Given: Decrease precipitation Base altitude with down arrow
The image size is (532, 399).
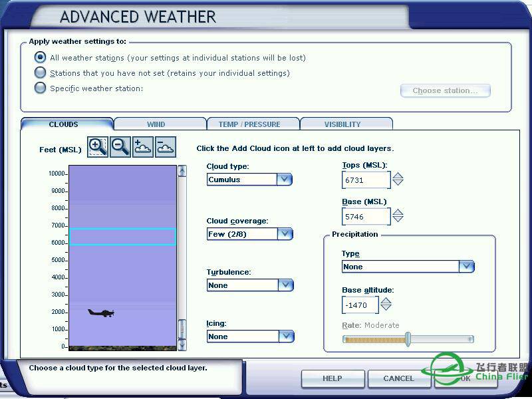Looking at the screenshot, I should point(386,307).
